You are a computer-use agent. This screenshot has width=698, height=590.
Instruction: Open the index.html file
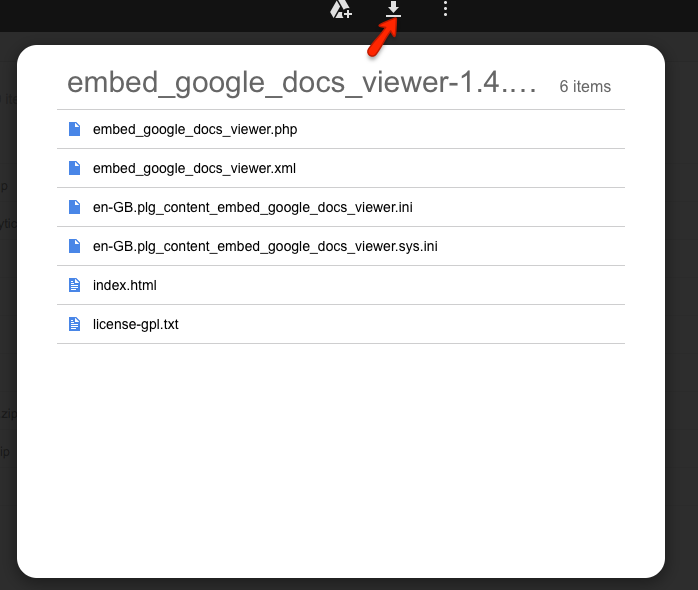pos(341,285)
